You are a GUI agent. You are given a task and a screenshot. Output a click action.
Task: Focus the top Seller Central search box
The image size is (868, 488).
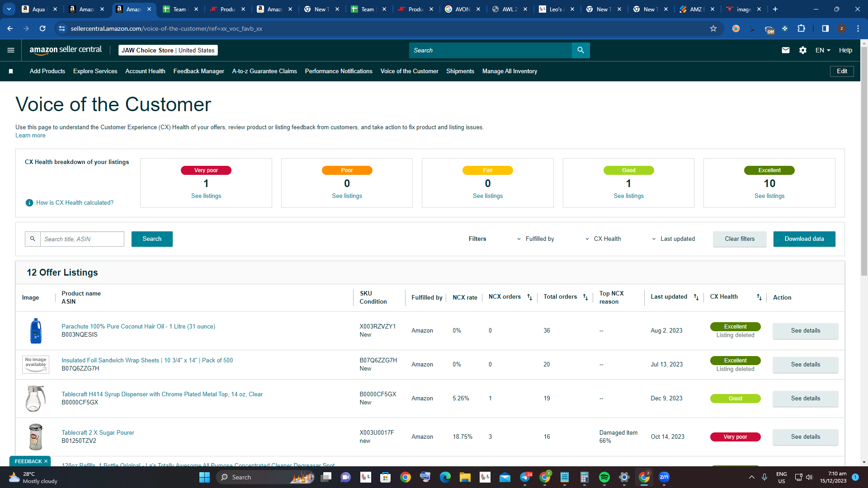(x=491, y=50)
